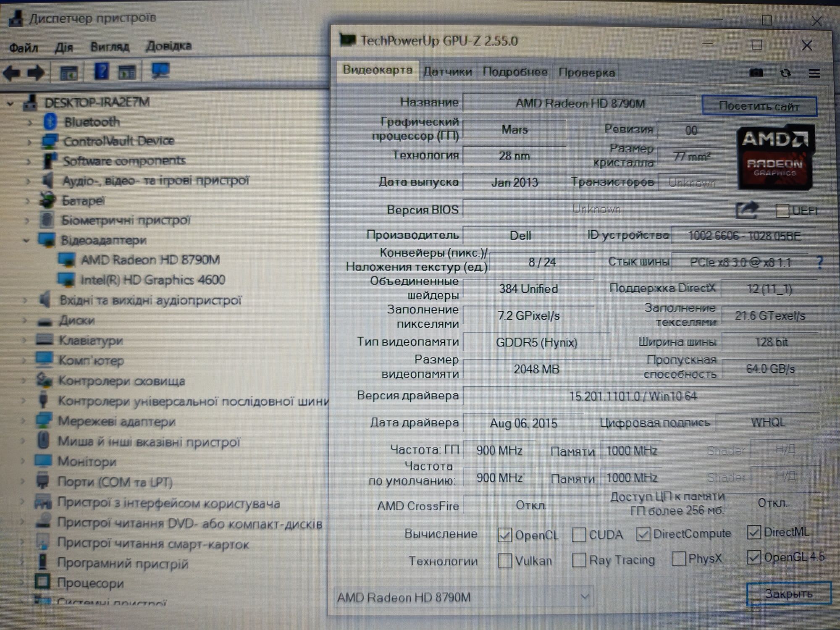
Task: Click the BIOS export share icon
Action: pos(747,210)
